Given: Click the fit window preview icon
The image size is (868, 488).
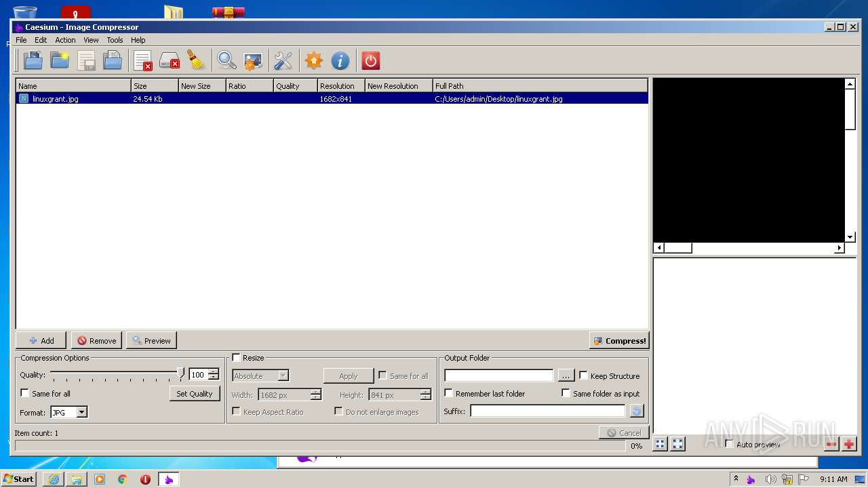Looking at the screenshot, I should (677, 444).
